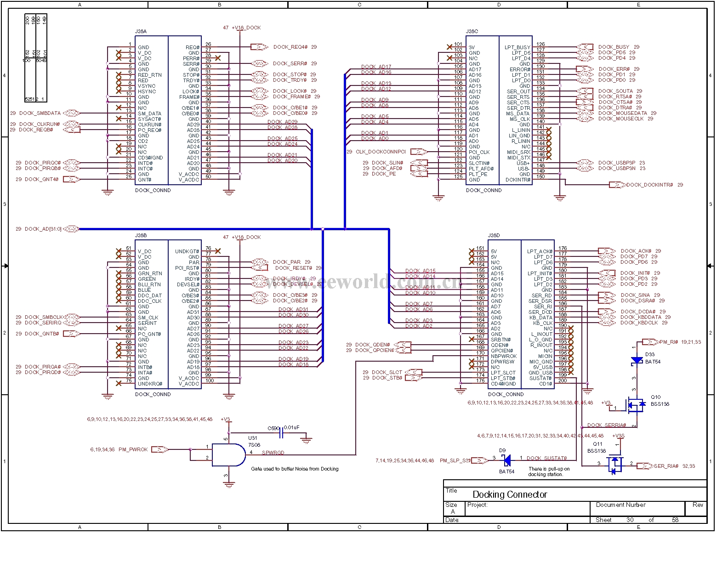Select the DOCK_SOUTA signal label
Image resolution: width=728 pixels, height=562 pixels.
[x=615, y=91]
